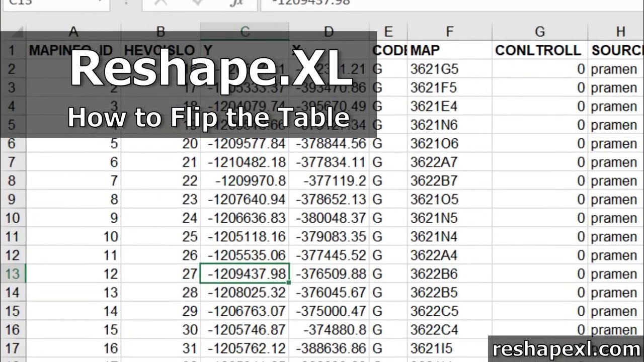Select row 17 via its row header
The height and width of the screenshot is (362, 644).
point(13,348)
